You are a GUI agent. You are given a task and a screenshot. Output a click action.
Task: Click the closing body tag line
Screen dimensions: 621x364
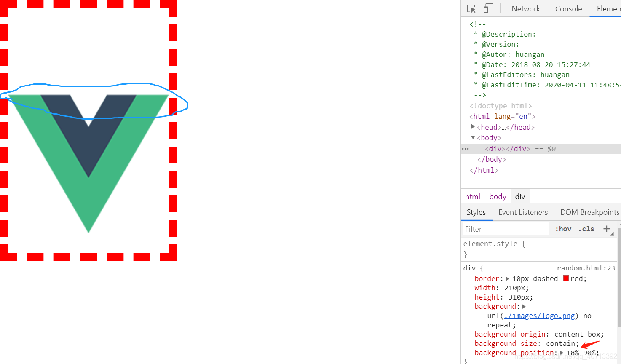[x=491, y=159]
